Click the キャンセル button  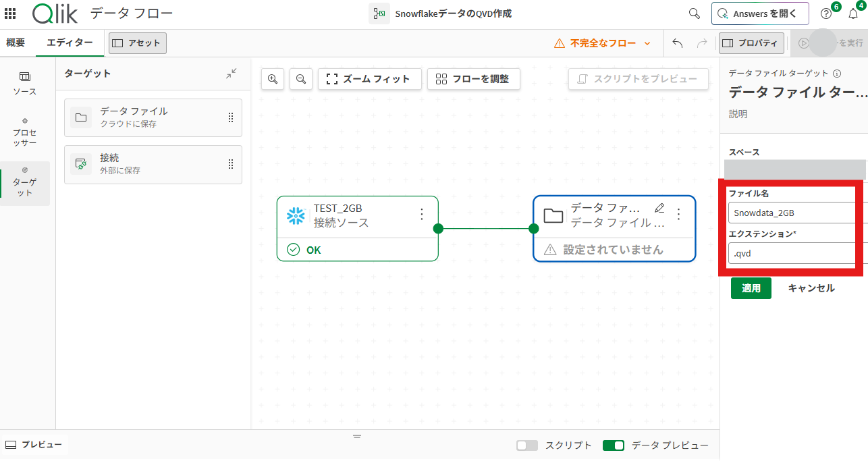[x=811, y=288]
